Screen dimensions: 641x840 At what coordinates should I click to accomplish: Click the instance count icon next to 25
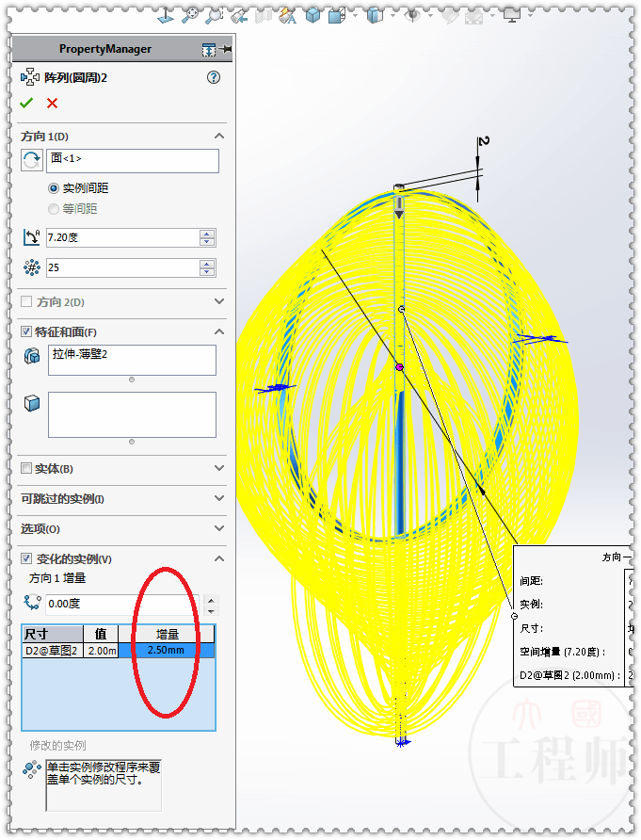point(32,267)
